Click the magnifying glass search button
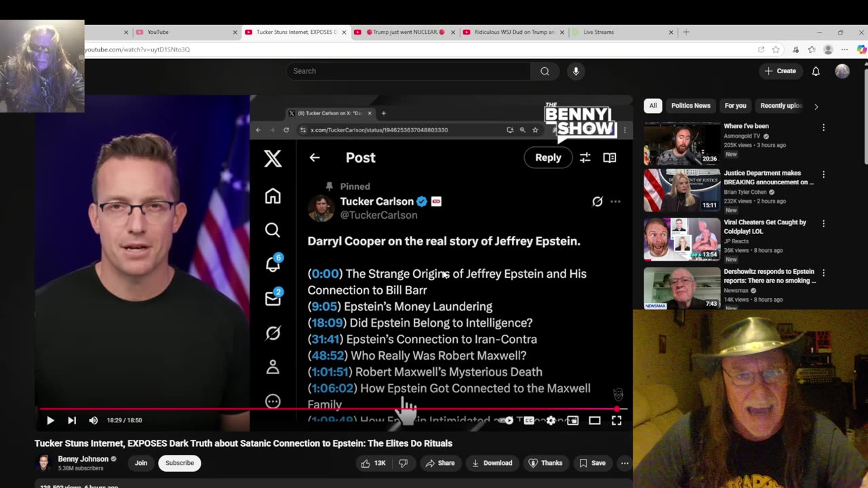 tap(545, 71)
